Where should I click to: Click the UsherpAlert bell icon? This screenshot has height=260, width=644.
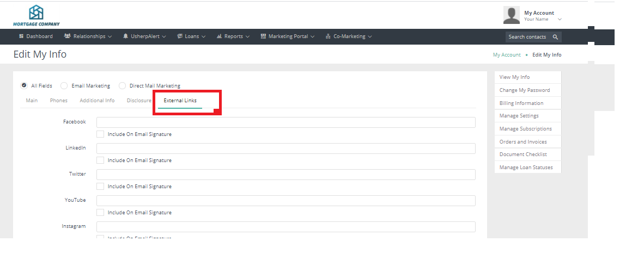coord(126,36)
